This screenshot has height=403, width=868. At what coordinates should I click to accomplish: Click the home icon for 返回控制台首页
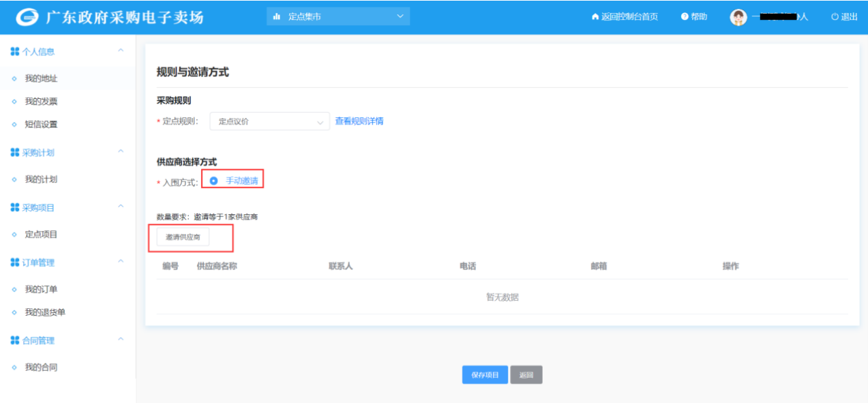pyautogui.click(x=595, y=17)
